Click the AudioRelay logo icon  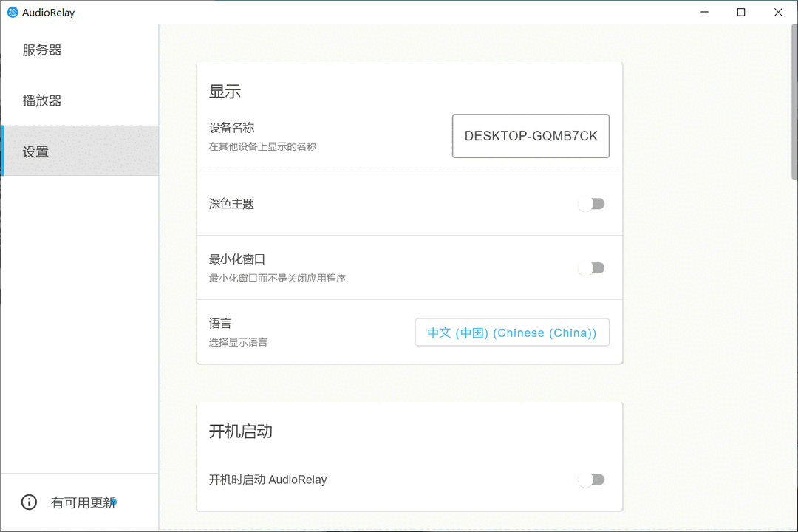(11, 12)
